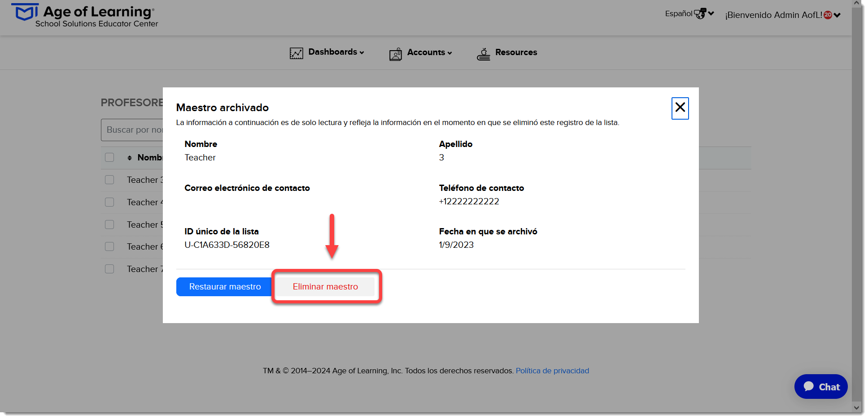Click the Nombre column header
This screenshot has width=868, height=419.
tap(150, 158)
